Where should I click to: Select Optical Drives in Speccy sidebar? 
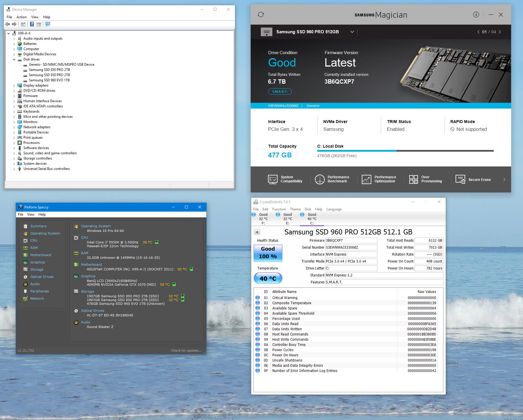tap(42, 277)
